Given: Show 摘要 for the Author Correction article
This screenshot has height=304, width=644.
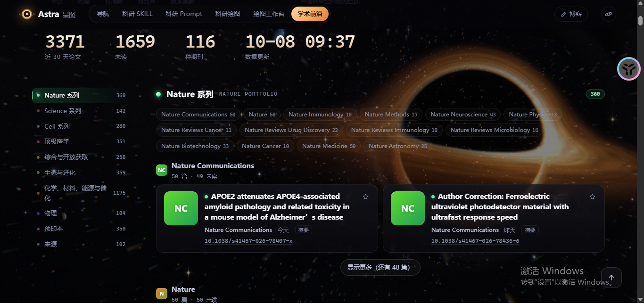Looking at the screenshot, I should [x=530, y=230].
